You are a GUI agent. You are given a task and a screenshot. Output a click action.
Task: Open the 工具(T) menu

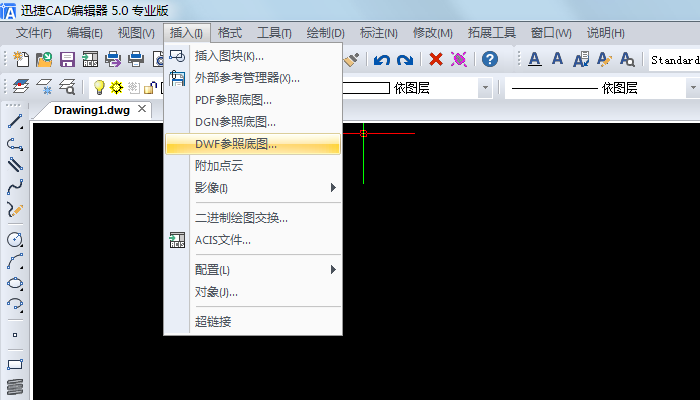click(275, 33)
